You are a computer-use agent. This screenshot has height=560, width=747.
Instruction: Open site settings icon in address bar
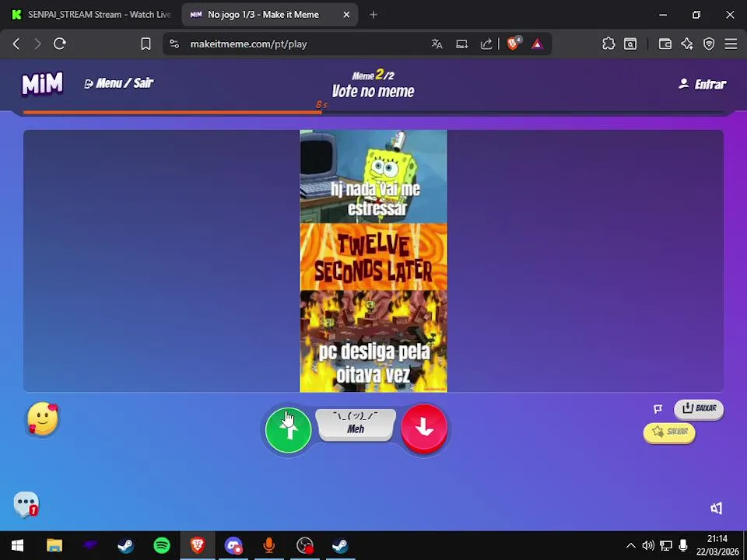pyautogui.click(x=175, y=44)
